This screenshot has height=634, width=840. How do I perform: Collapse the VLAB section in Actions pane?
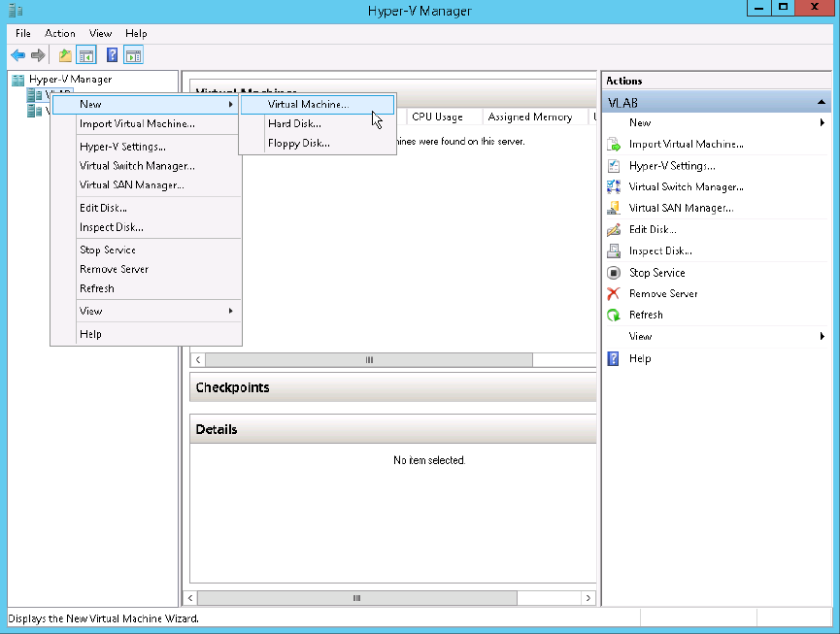(822, 102)
